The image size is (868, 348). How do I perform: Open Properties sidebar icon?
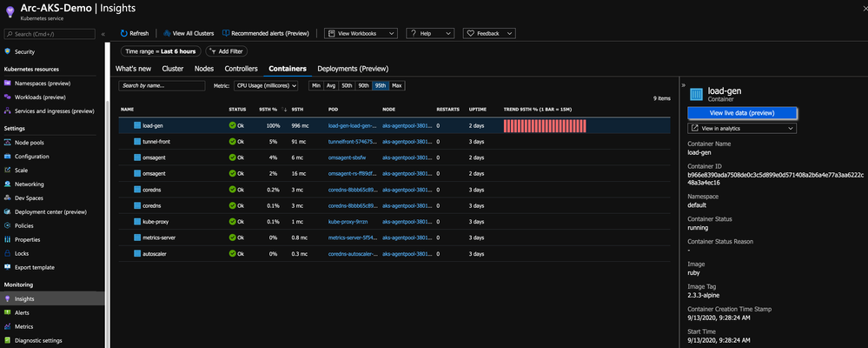(x=8, y=239)
